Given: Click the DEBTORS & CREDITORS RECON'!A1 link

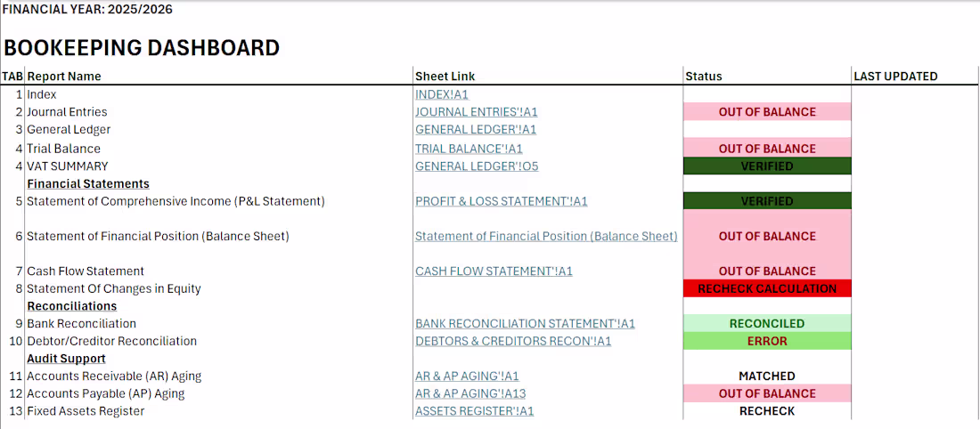Looking at the screenshot, I should pyautogui.click(x=513, y=341).
